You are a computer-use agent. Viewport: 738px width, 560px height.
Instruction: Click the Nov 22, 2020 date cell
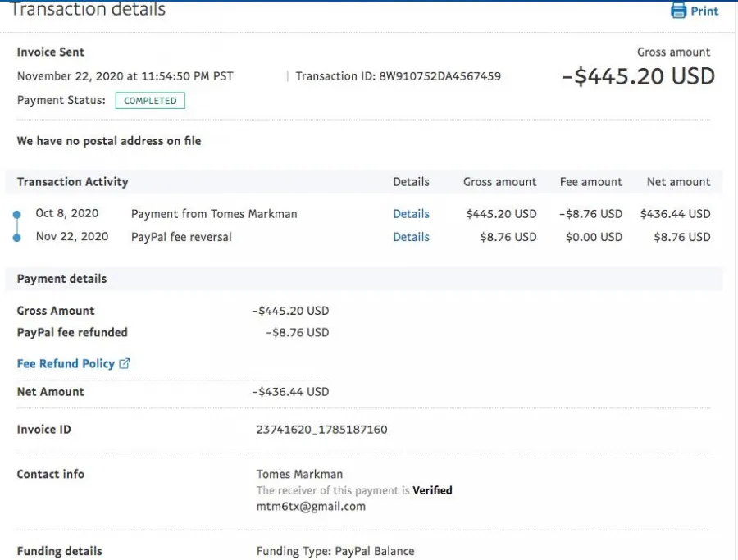(72, 236)
